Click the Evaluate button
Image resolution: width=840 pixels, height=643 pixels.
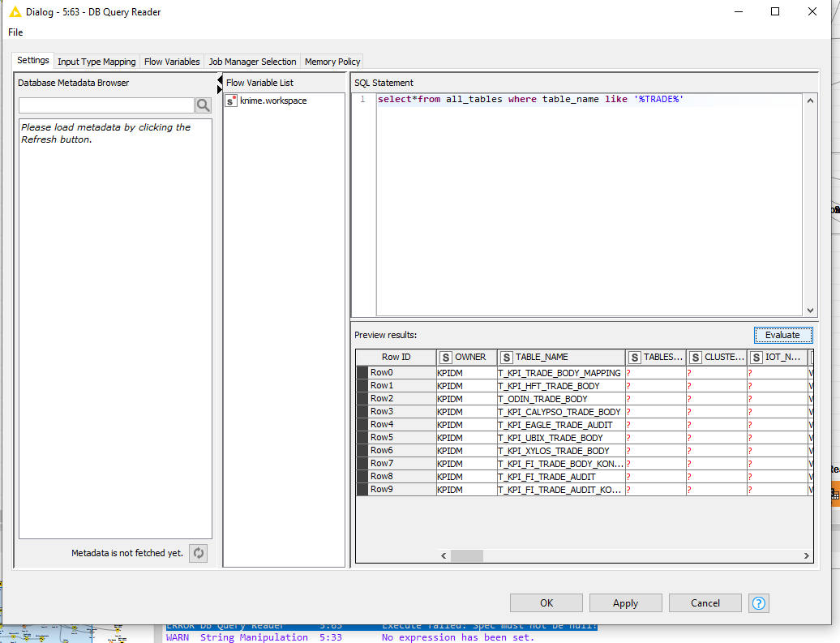[782, 335]
